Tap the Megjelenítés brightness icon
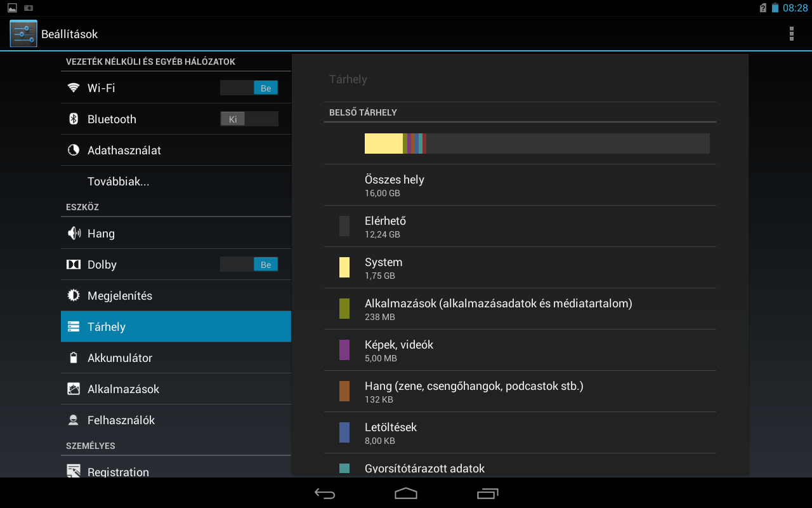Screen dimensions: 812x508 pyautogui.click(x=74, y=296)
